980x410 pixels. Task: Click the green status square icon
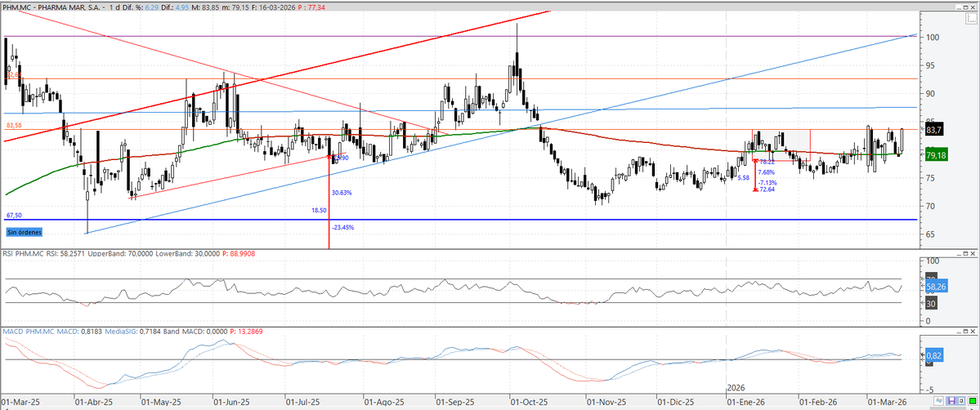click(973, 401)
